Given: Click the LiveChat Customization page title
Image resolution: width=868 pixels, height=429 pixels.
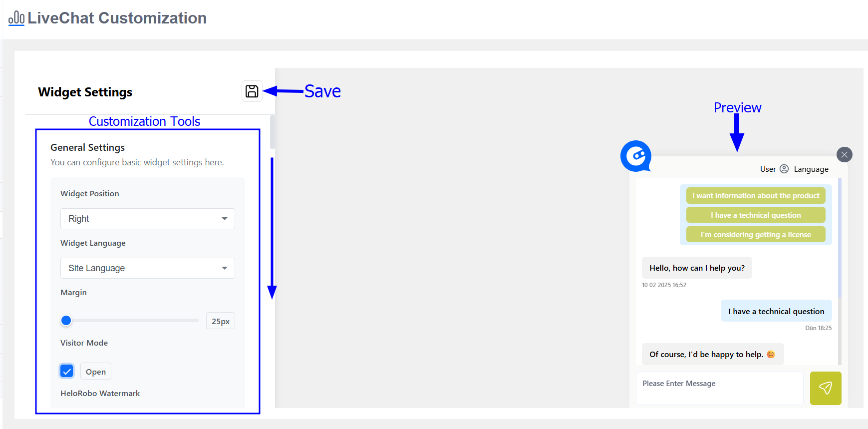Looking at the screenshot, I should click(x=117, y=18).
